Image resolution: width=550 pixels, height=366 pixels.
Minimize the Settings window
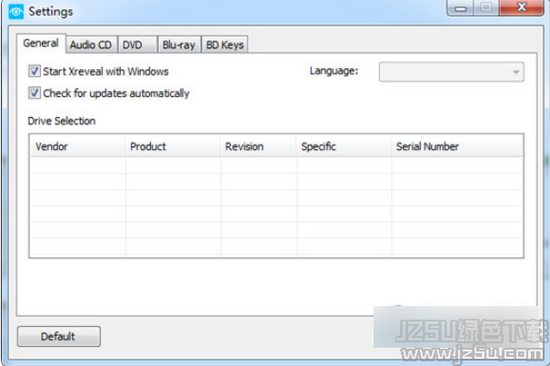click(x=461, y=8)
